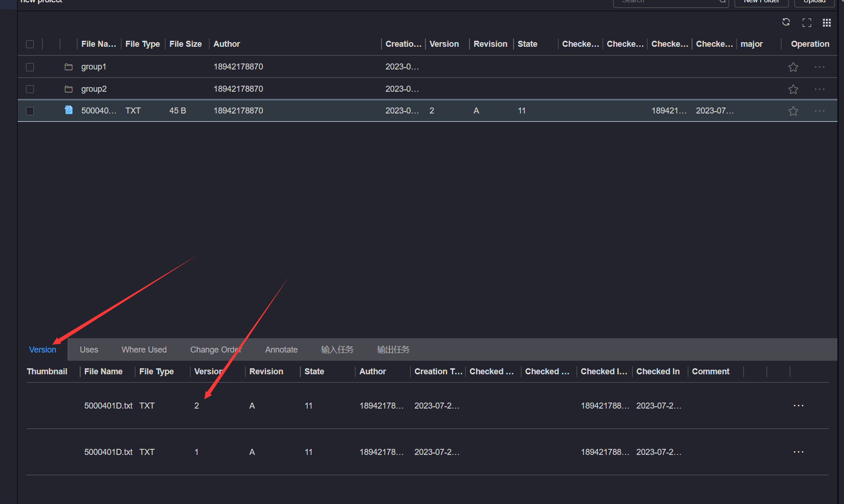Open more options for the version 2 row
This screenshot has height=504, width=844.
pos(798,406)
